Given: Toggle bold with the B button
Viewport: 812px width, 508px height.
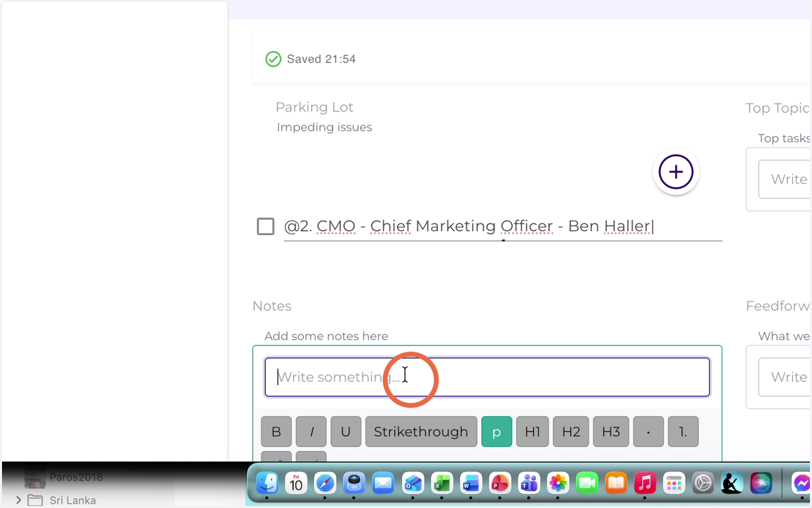Looking at the screenshot, I should point(276,432).
